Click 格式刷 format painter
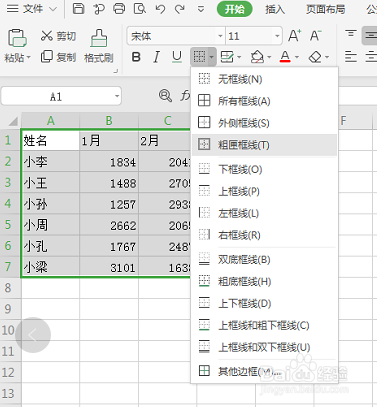The image size is (377, 407). [x=99, y=46]
